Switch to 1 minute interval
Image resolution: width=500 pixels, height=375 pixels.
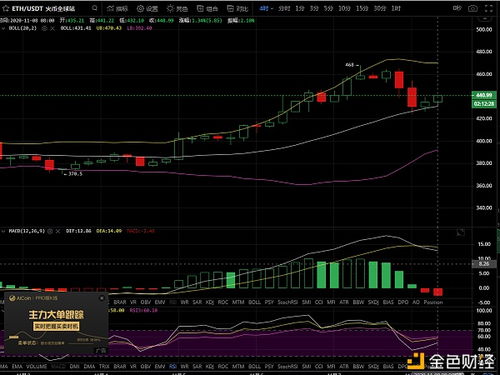(300, 8)
